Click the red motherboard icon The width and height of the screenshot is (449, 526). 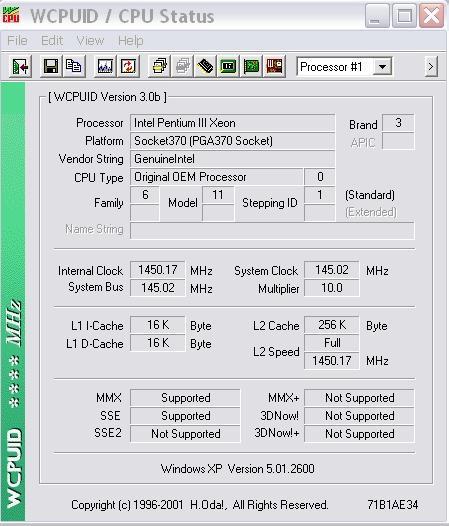[x=274, y=66]
